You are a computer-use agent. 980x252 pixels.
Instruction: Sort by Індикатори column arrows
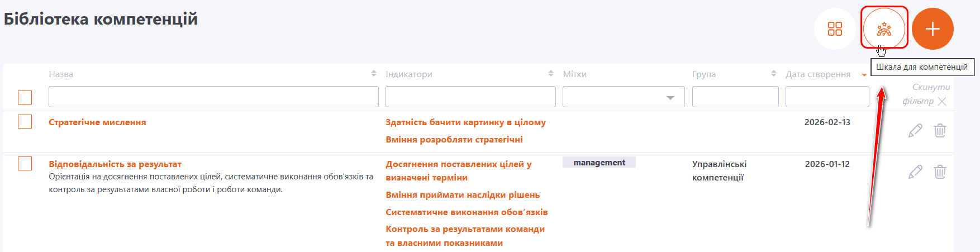[x=551, y=74]
